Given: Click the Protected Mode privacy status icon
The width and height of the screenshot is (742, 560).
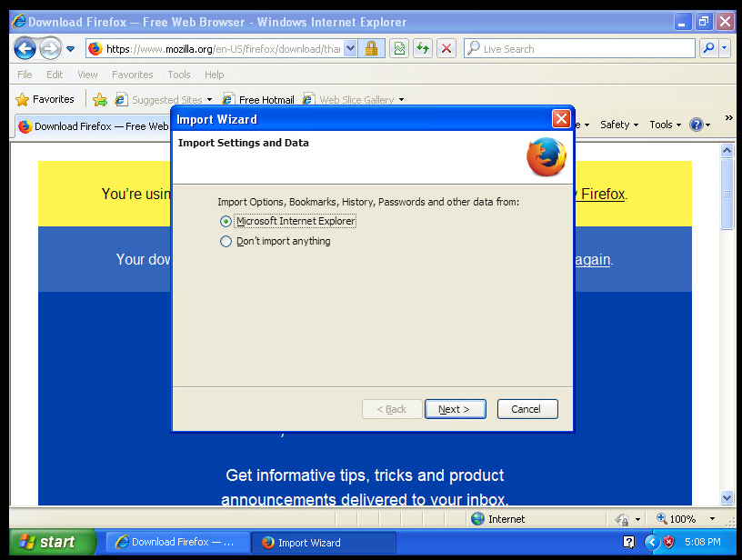Looking at the screenshot, I should tap(622, 519).
